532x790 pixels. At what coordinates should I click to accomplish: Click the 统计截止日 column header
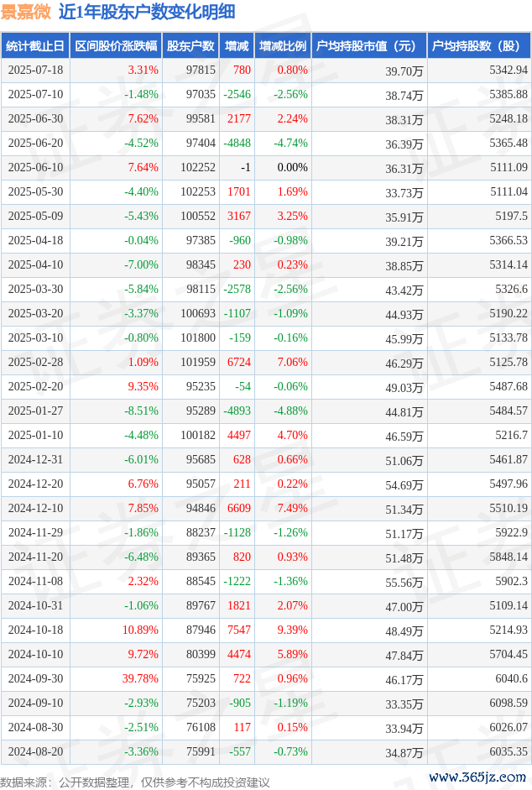[35, 46]
